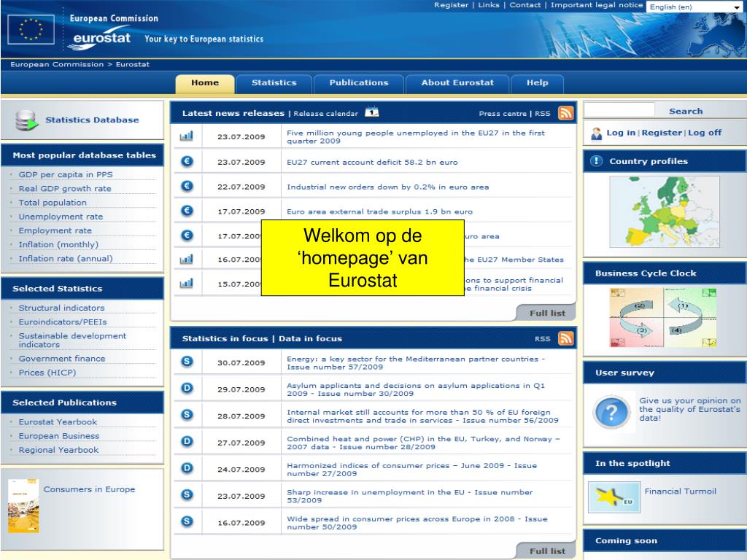
Task: Click the user login person icon
Action: point(597,134)
